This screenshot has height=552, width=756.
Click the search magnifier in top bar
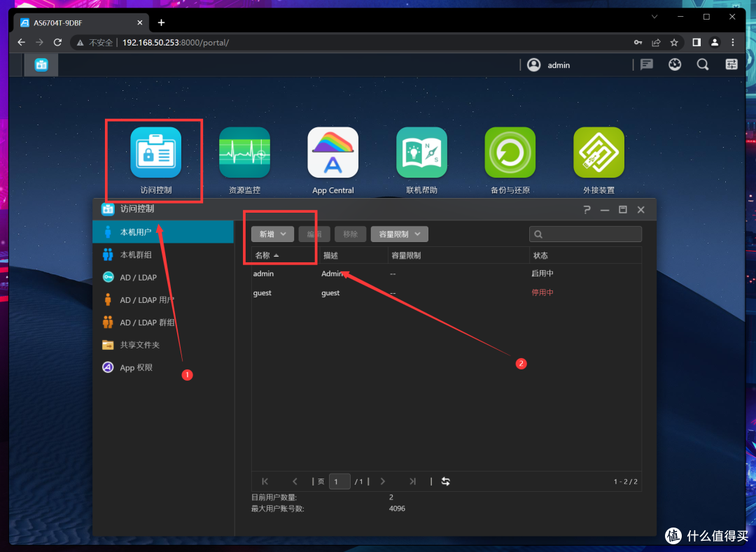(x=703, y=65)
